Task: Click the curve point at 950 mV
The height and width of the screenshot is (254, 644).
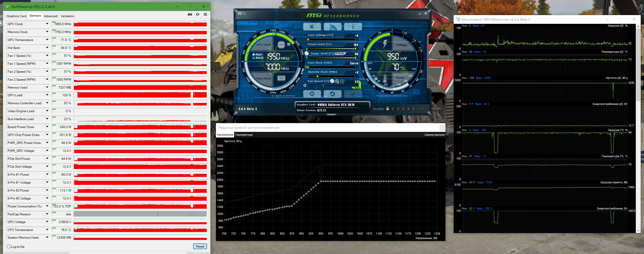Action: click(321, 182)
